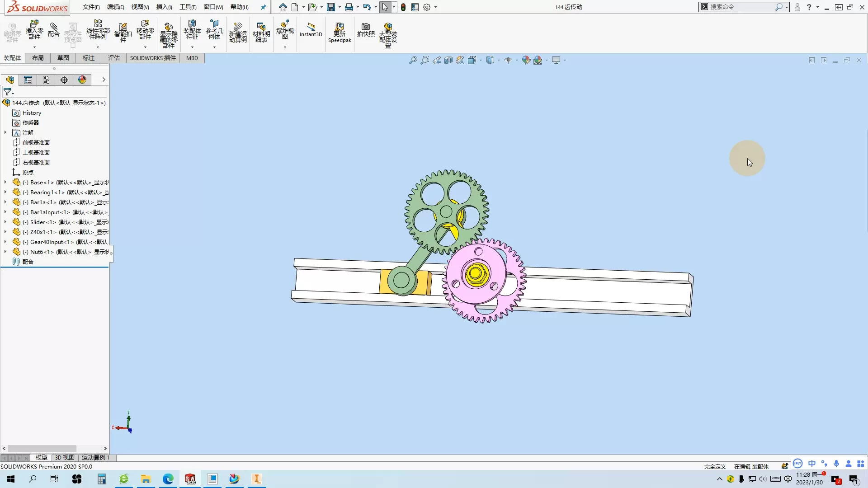Switch to the Evaluate ribbon tab

point(114,58)
